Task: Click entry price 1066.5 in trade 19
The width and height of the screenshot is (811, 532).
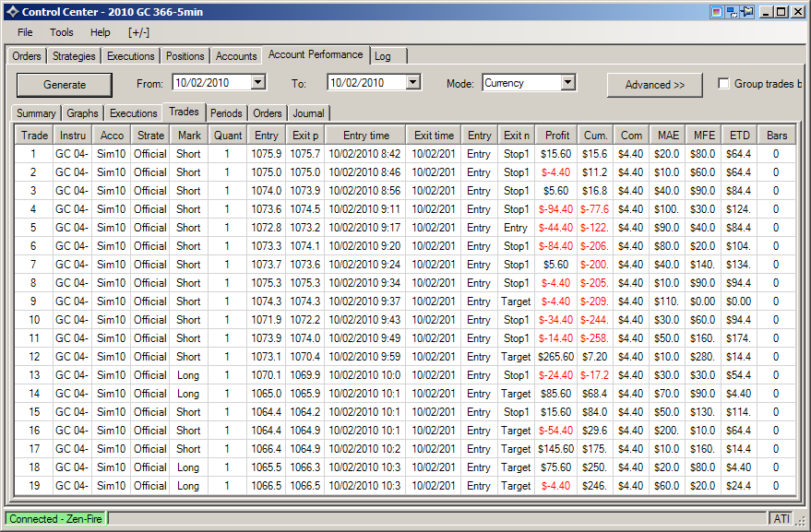Action: (x=267, y=486)
